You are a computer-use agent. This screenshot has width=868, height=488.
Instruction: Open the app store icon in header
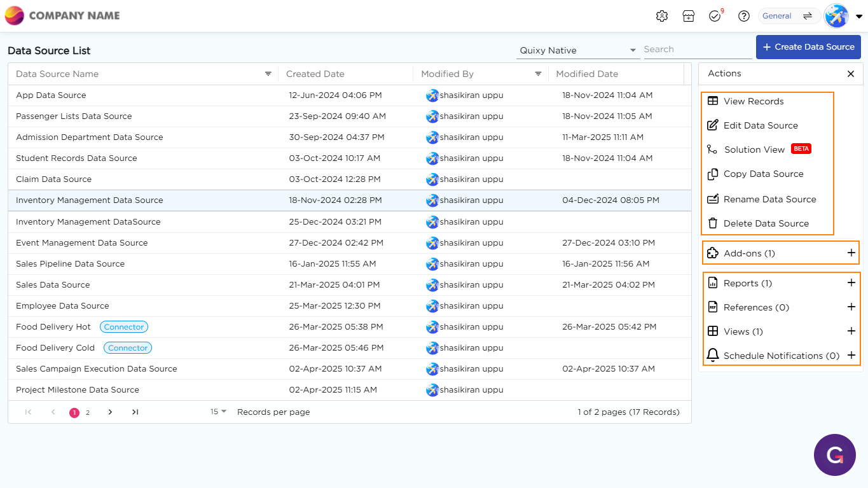click(x=689, y=16)
